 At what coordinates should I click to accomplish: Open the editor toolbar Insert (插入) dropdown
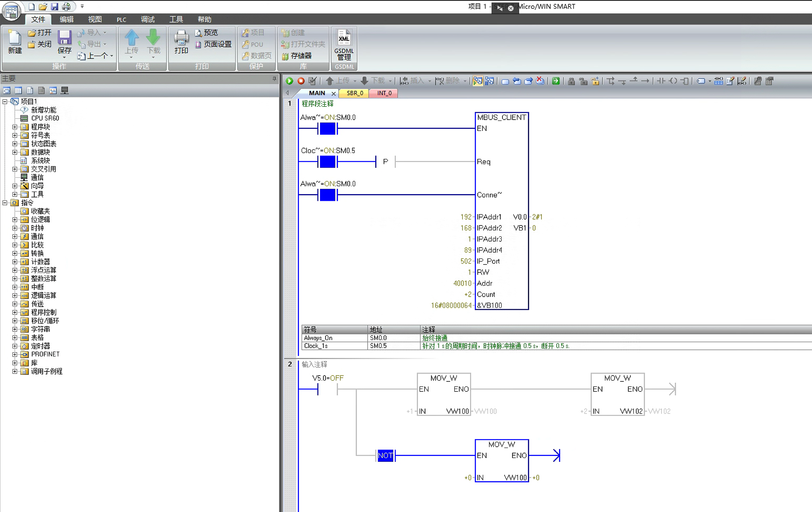click(430, 81)
